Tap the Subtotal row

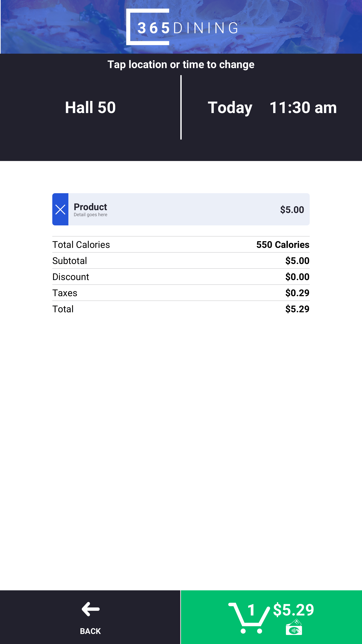tap(181, 260)
